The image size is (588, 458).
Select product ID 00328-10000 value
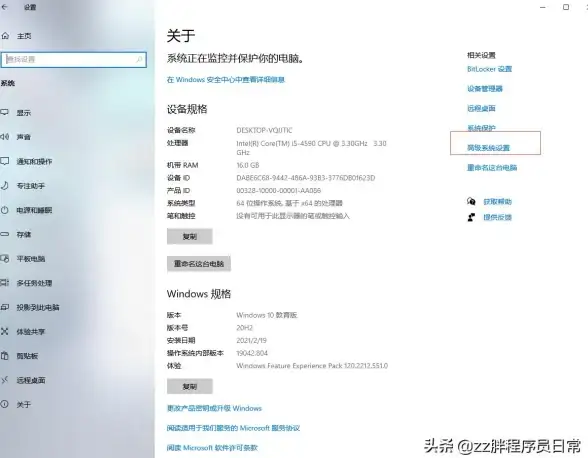(x=279, y=191)
